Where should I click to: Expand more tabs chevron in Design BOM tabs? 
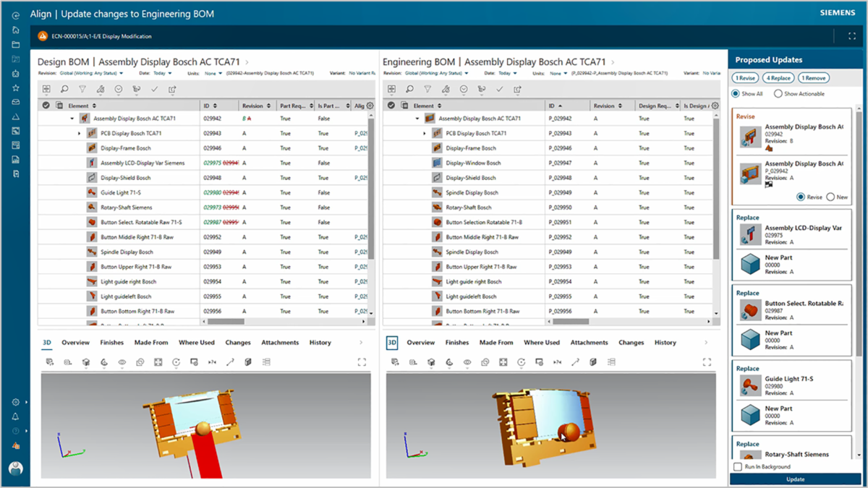pos(361,343)
